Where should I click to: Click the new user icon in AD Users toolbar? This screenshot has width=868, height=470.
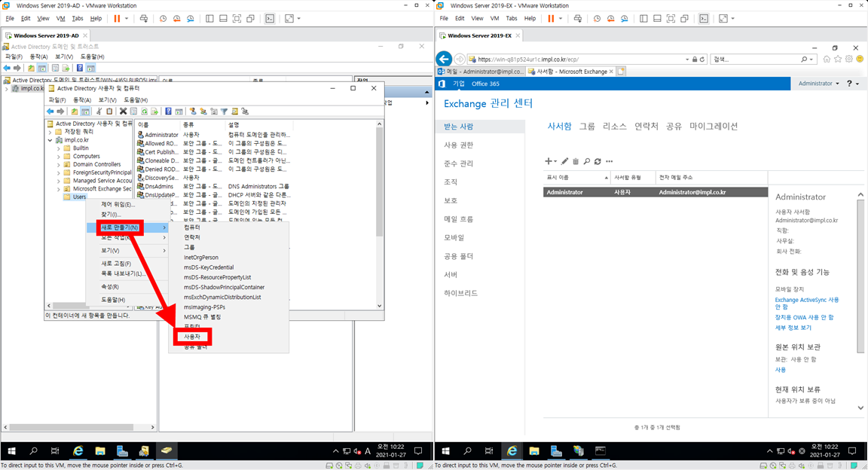click(x=193, y=111)
